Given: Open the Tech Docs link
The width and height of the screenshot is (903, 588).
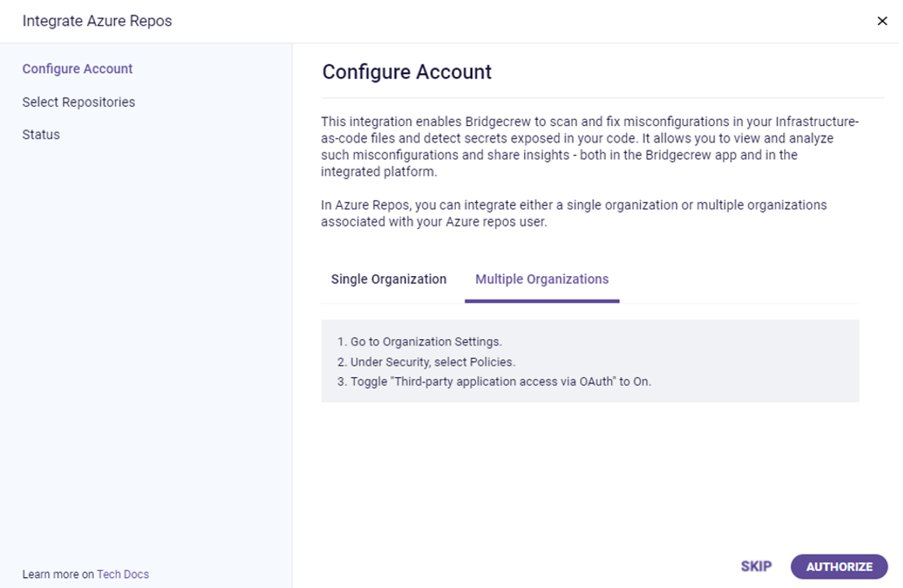Looking at the screenshot, I should (x=123, y=575).
